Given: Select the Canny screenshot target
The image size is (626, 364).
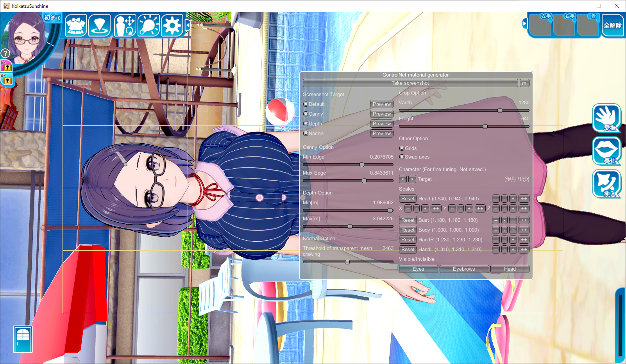Looking at the screenshot, I should [x=313, y=114].
